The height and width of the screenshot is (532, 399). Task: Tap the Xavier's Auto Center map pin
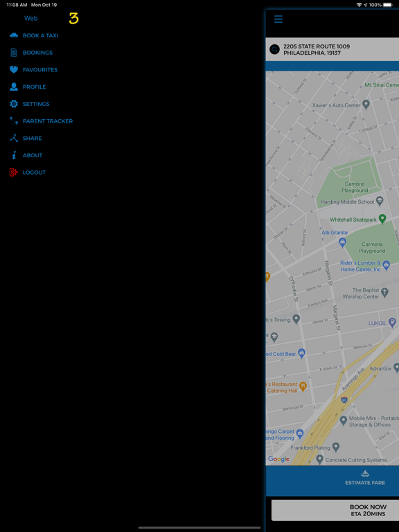coord(366,104)
